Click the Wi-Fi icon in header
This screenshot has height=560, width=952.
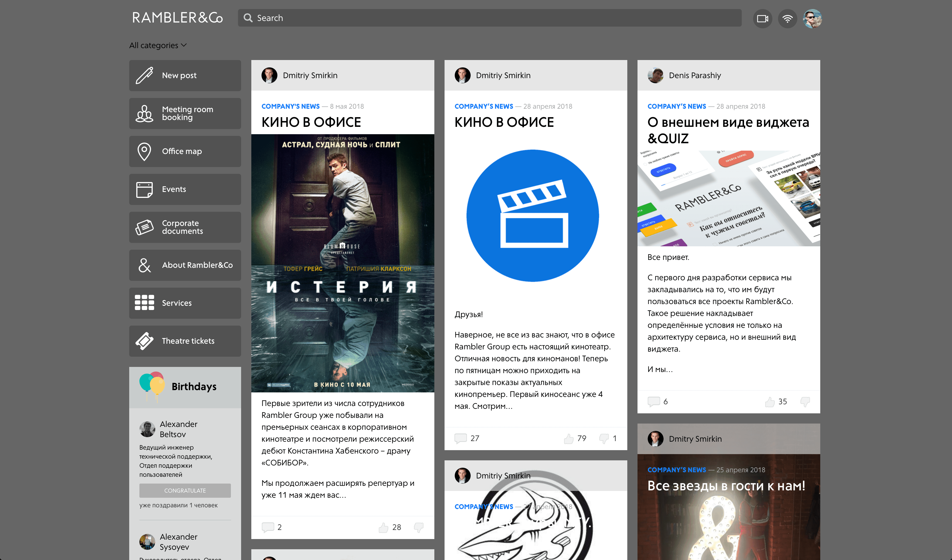click(787, 18)
